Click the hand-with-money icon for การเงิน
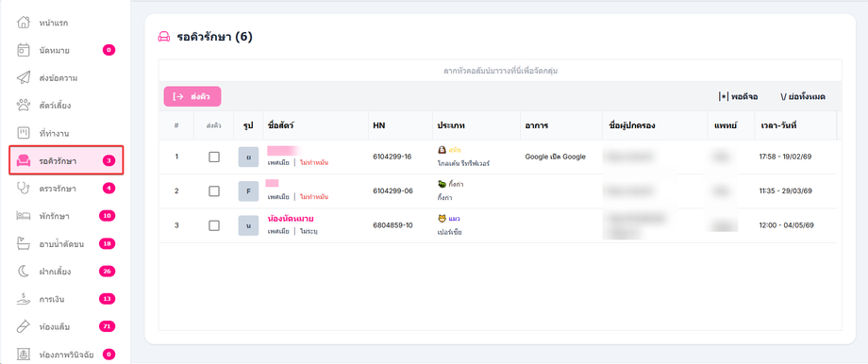The height and width of the screenshot is (364, 868). tap(24, 299)
